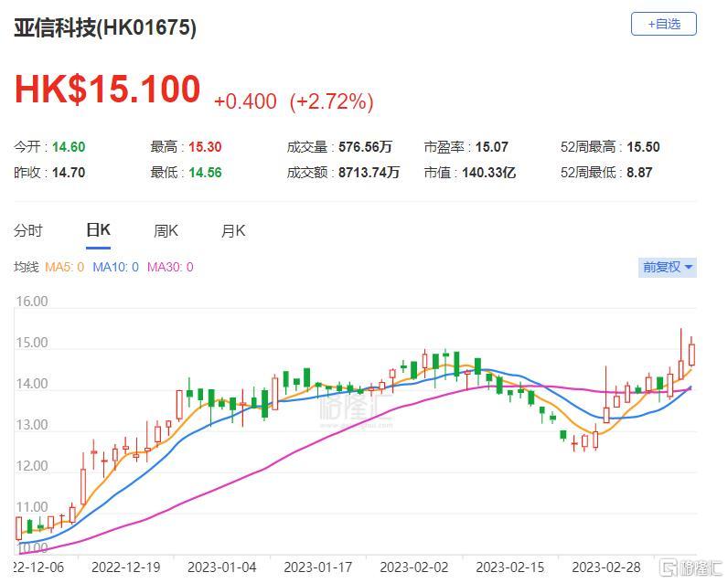
Task: Click the 2023-02-15 date axis label
Action: click(x=510, y=567)
